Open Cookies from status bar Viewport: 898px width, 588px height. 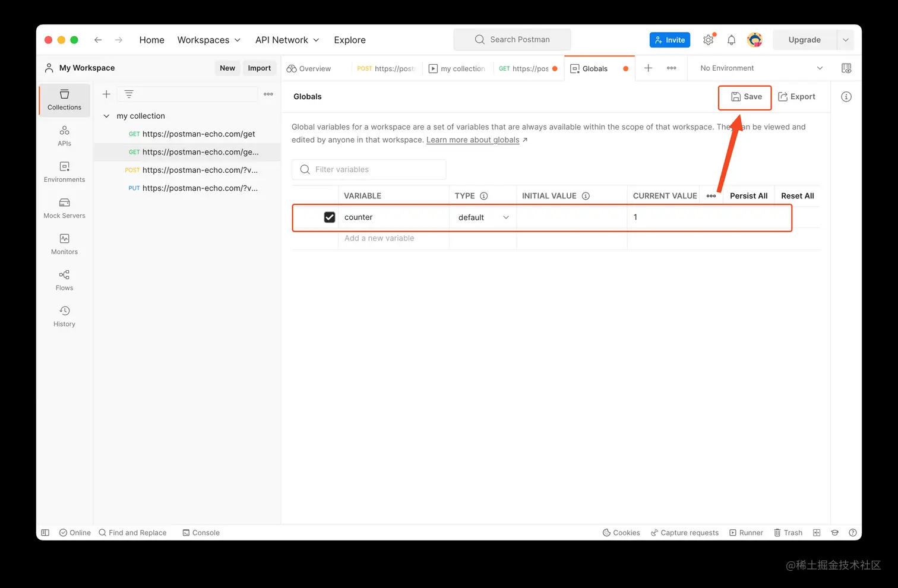pos(621,533)
